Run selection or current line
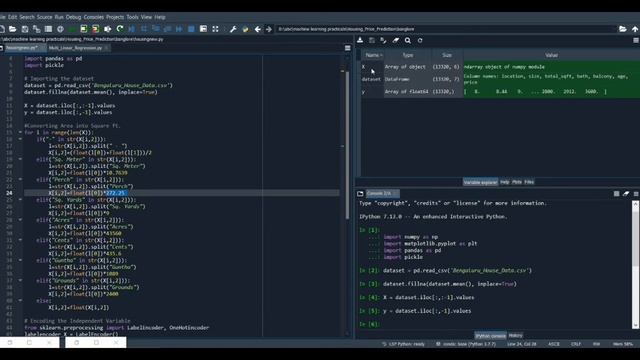640x360 pixels. pos(108,29)
